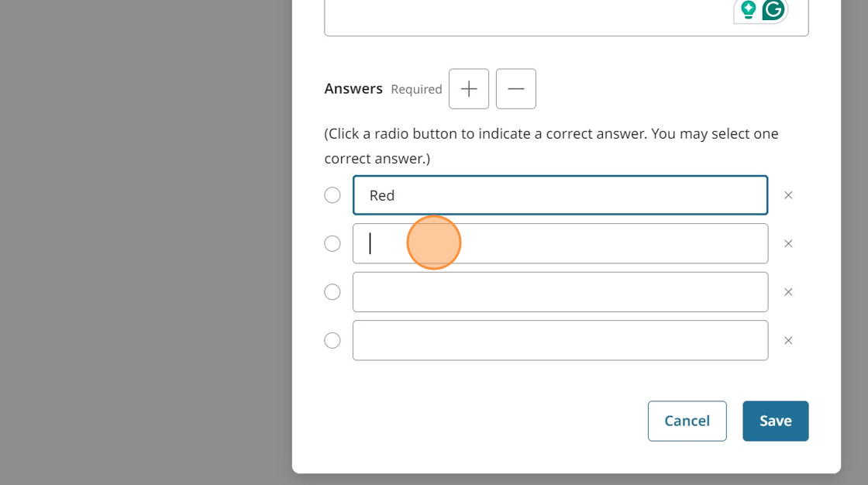Delete the third answer row using its X
This screenshot has height=485, width=868.
[788, 292]
